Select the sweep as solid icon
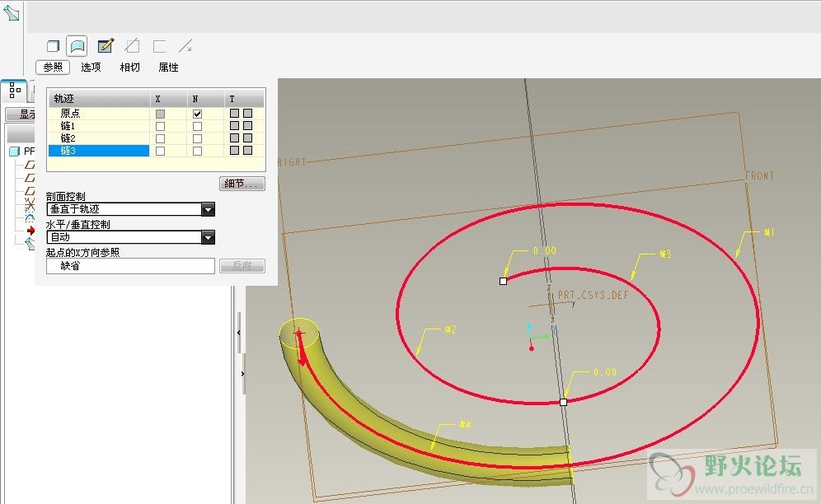This screenshot has height=504, width=821. [53, 46]
